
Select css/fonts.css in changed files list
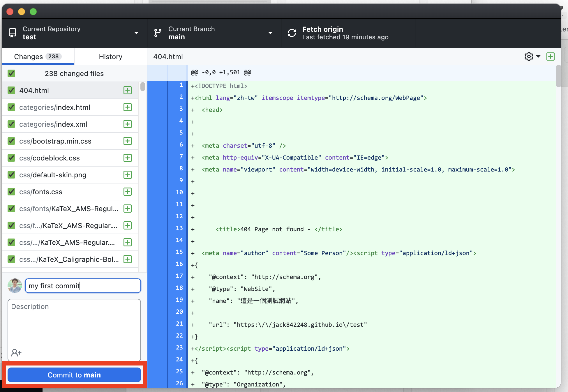tap(70, 192)
